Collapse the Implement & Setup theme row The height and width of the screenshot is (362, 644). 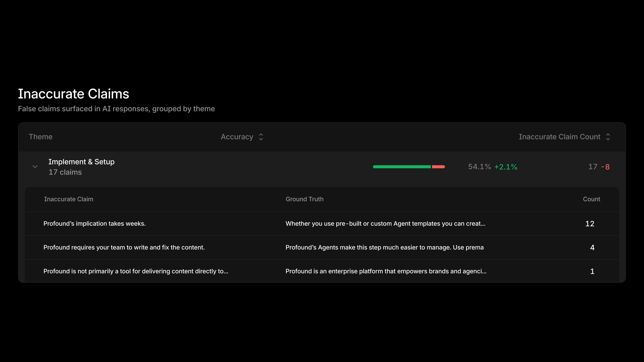[x=35, y=167]
